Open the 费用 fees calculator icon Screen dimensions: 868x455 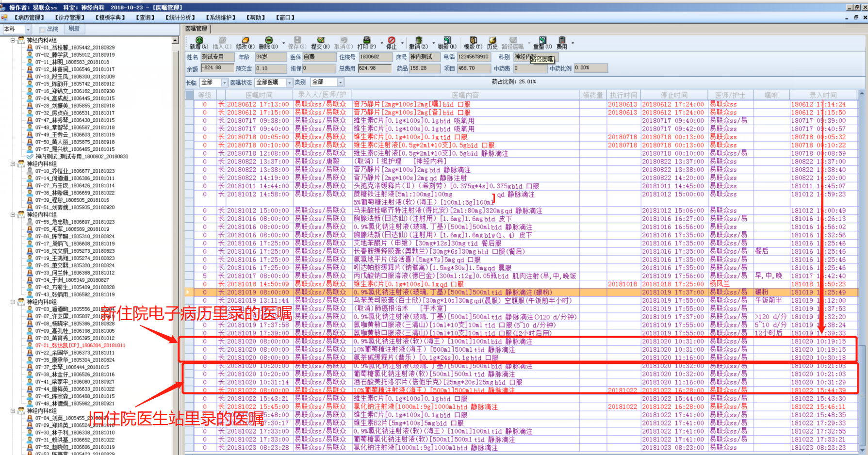tap(562, 40)
